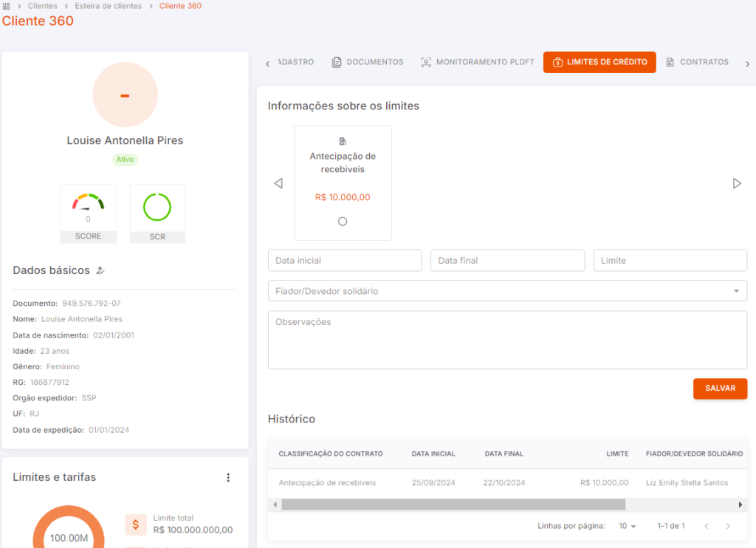Open the three-dot menu in Limites e tarifas
This screenshot has height=548, width=756.
click(x=228, y=478)
